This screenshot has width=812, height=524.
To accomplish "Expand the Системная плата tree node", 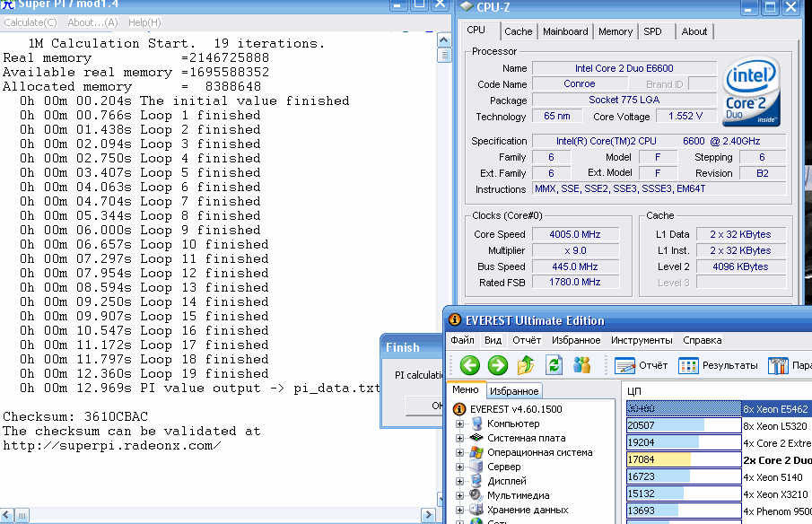I will 460,439.
